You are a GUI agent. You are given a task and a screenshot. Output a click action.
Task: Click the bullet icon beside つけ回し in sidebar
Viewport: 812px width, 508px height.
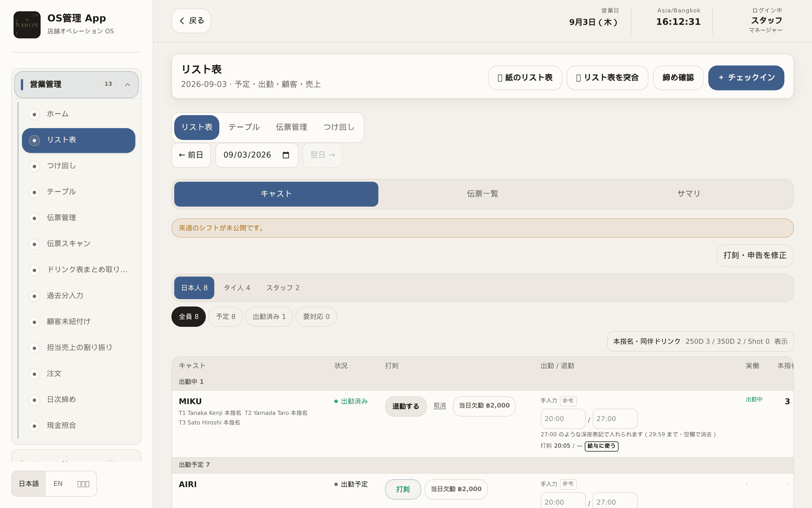[x=34, y=166]
